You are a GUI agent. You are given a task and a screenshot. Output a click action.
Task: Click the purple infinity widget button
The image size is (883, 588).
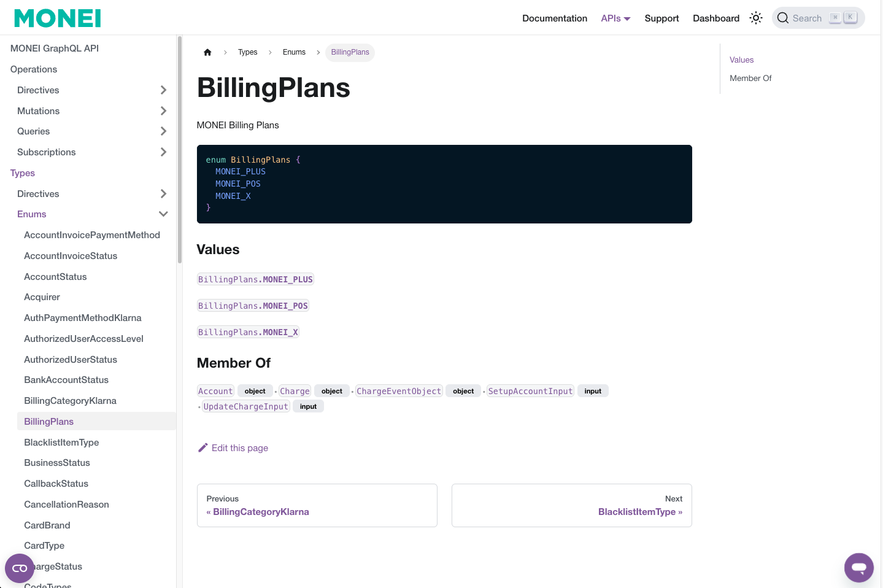point(20,568)
